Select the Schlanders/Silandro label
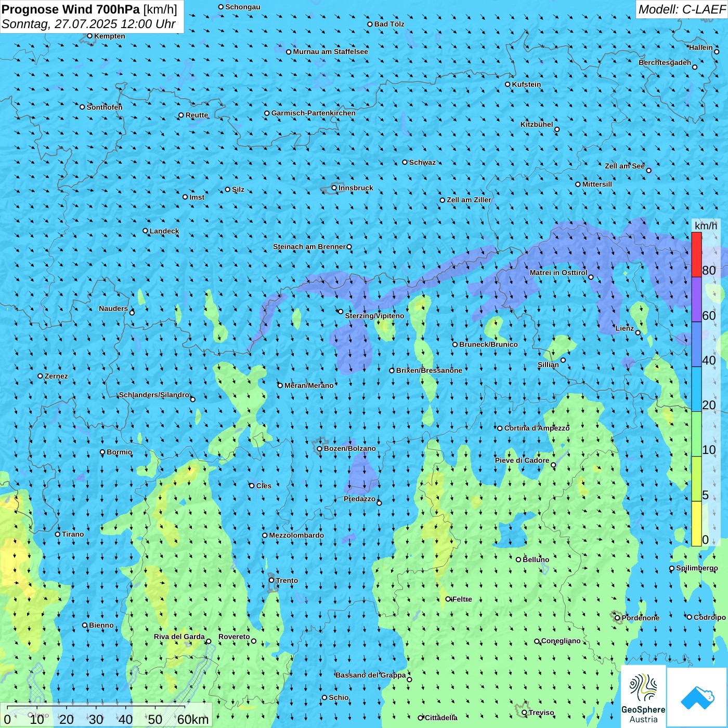728x728 pixels. pos(154,395)
